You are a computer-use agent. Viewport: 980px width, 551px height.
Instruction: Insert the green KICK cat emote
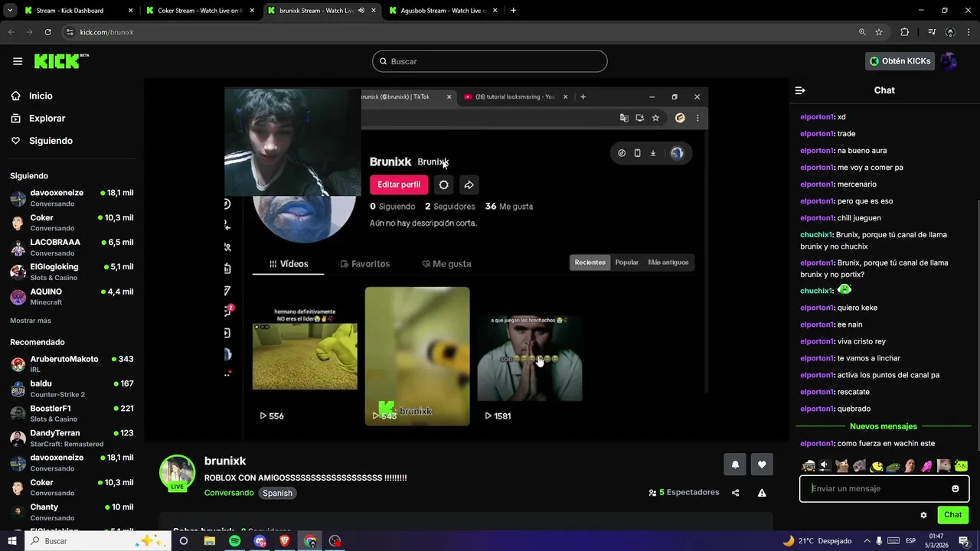tap(961, 465)
